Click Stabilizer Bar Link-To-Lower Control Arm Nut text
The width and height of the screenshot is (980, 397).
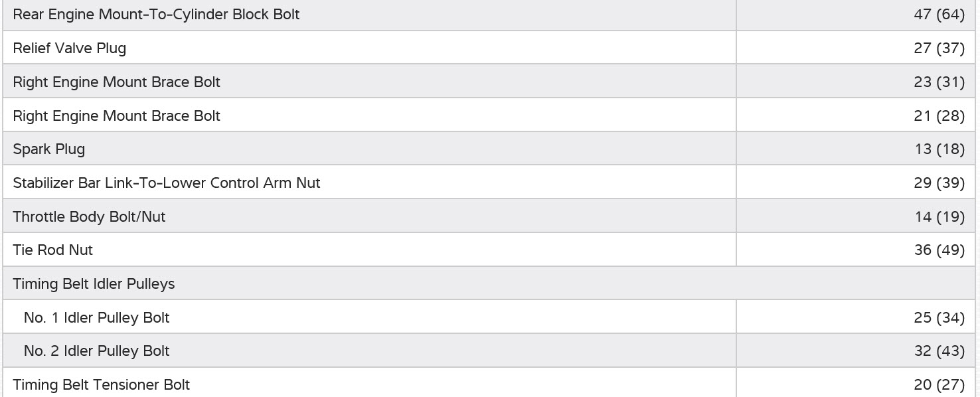click(167, 183)
